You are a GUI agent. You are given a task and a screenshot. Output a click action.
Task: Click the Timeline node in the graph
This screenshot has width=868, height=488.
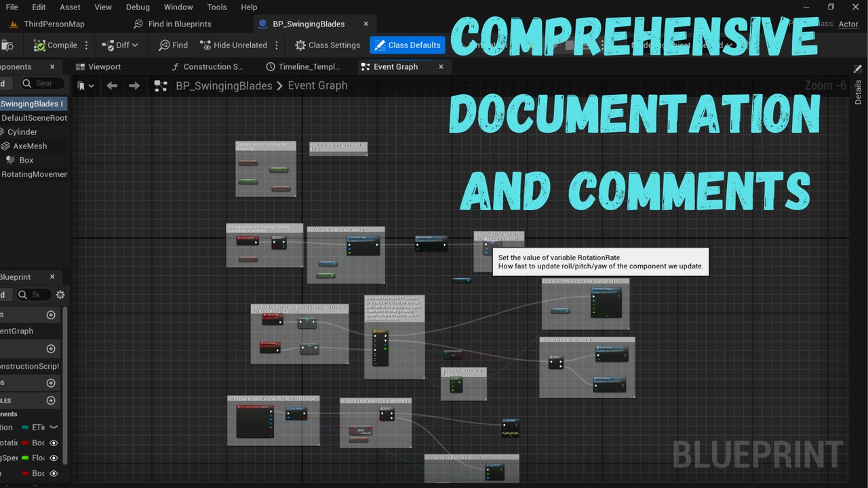click(x=380, y=348)
